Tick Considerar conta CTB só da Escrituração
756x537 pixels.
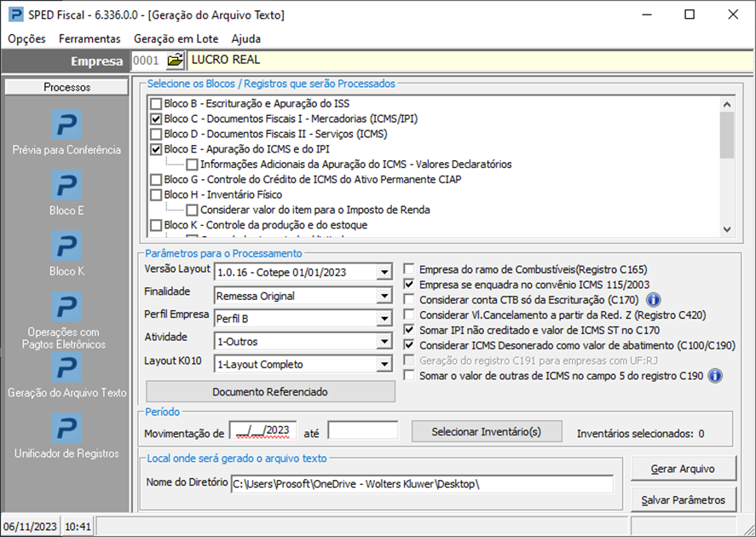tap(409, 299)
